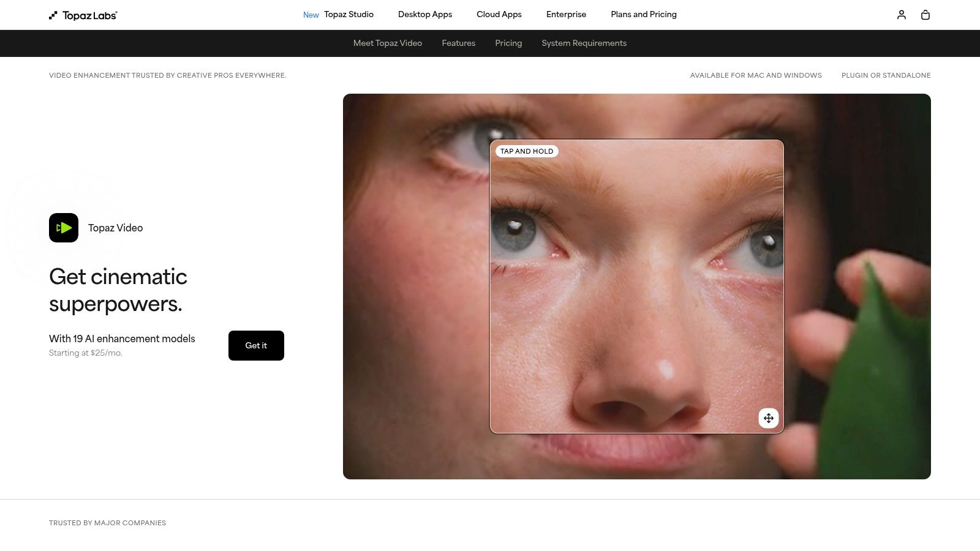Open the user account icon
Screen dimensions: 980x551
pyautogui.click(x=902, y=15)
